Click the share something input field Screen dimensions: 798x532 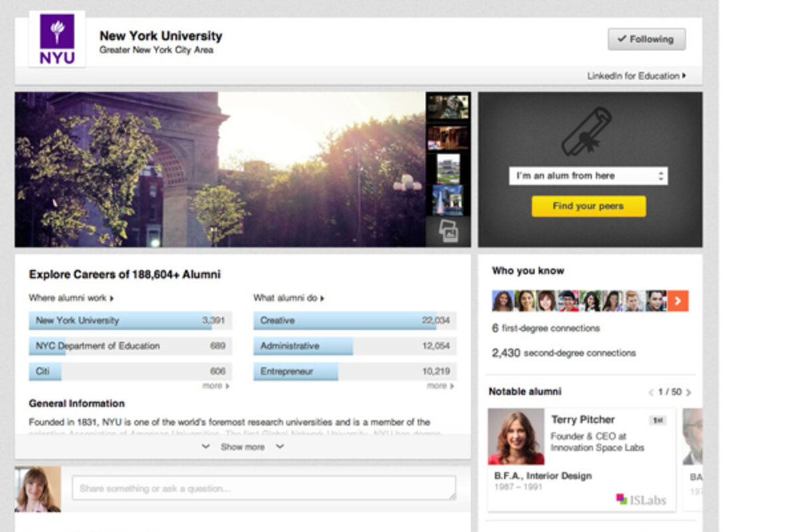coord(264,488)
